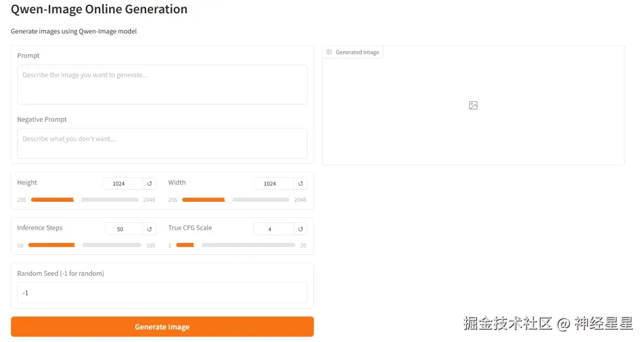Click the Generated Image label icon
This screenshot has height=342, width=644.
329,53
